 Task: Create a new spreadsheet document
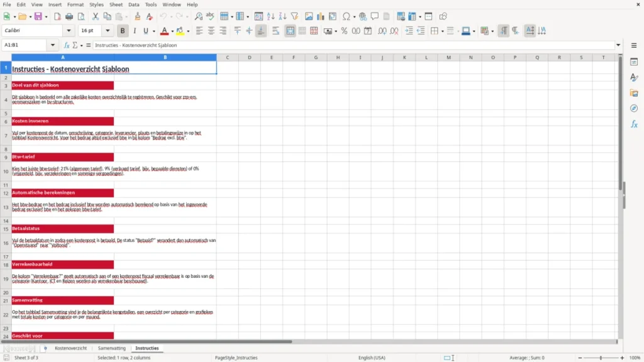click(6, 16)
